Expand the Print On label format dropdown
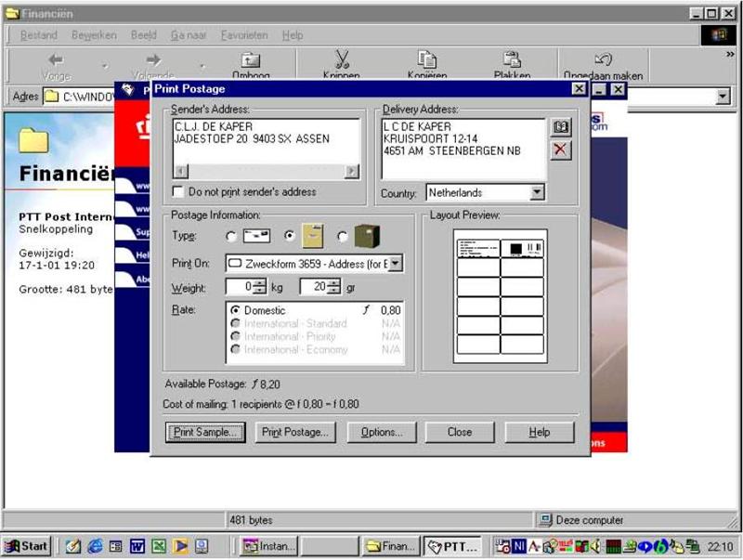Screen dimensions: 743x560 (395, 264)
